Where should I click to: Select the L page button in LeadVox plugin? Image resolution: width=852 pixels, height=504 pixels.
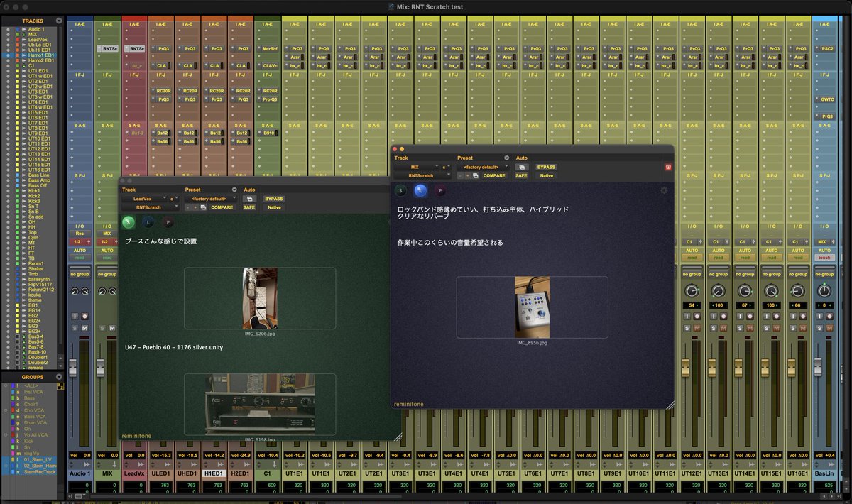[x=148, y=222]
